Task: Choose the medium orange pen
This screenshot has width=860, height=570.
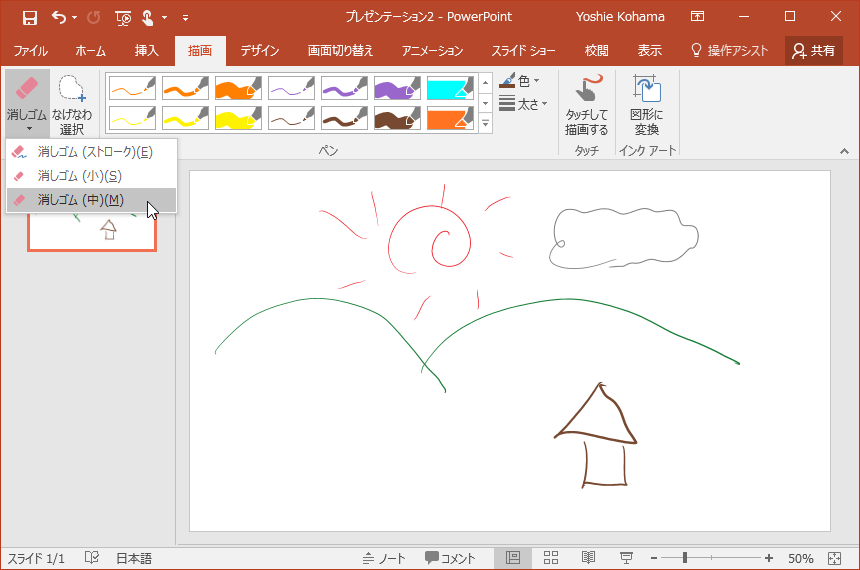Action: click(x=185, y=88)
